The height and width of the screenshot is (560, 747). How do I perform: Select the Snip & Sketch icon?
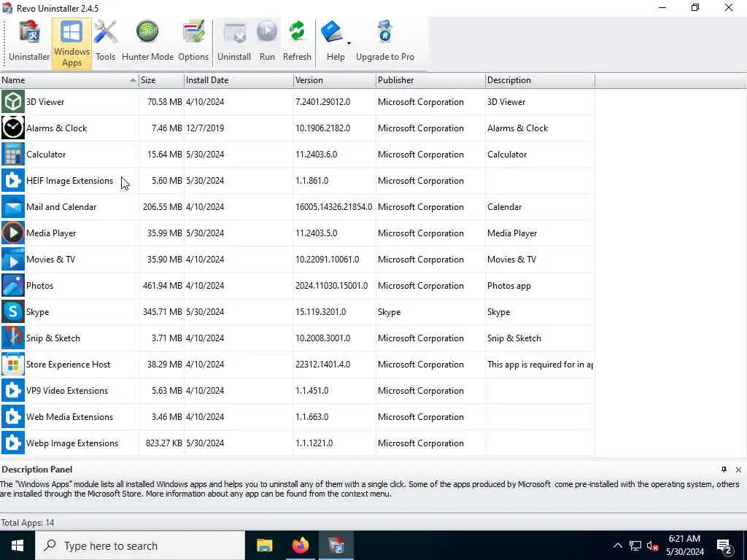coord(13,338)
